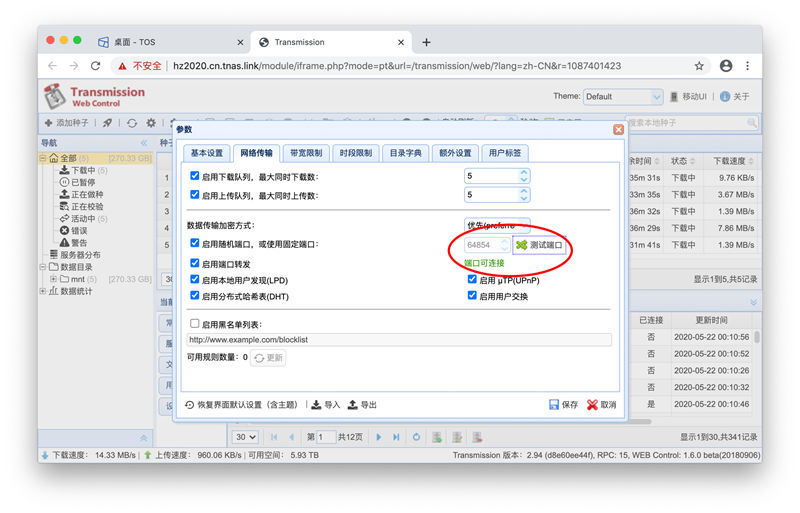Go to next page in pagination bar
Image resolution: width=800 pixels, height=513 pixels.
pyautogui.click(x=379, y=437)
